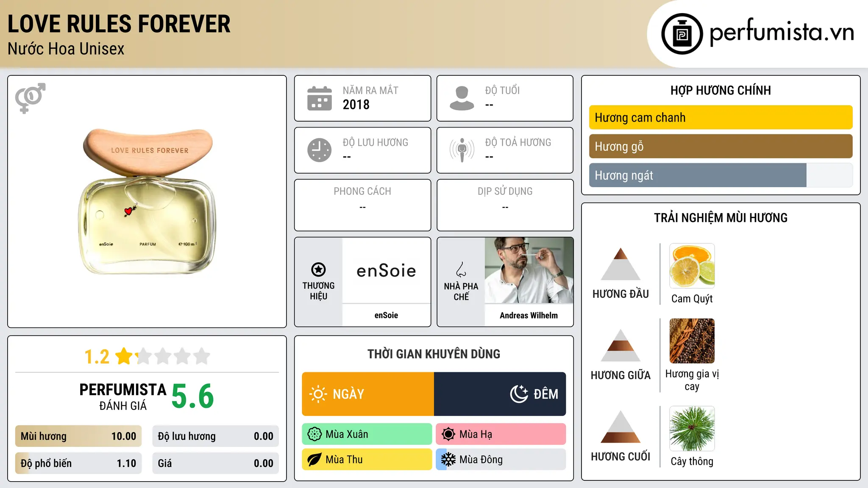Click the launch year value 2018
The width and height of the screenshot is (868, 488).
tap(356, 105)
